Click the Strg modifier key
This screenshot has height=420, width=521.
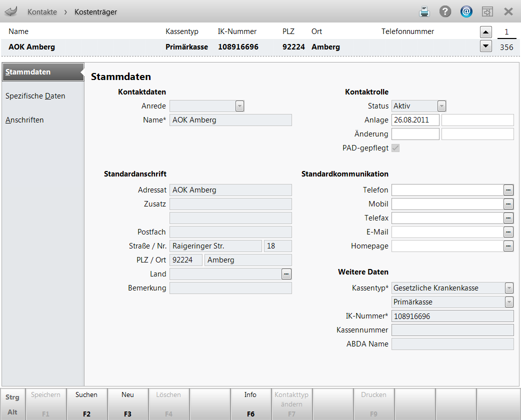tap(12, 397)
